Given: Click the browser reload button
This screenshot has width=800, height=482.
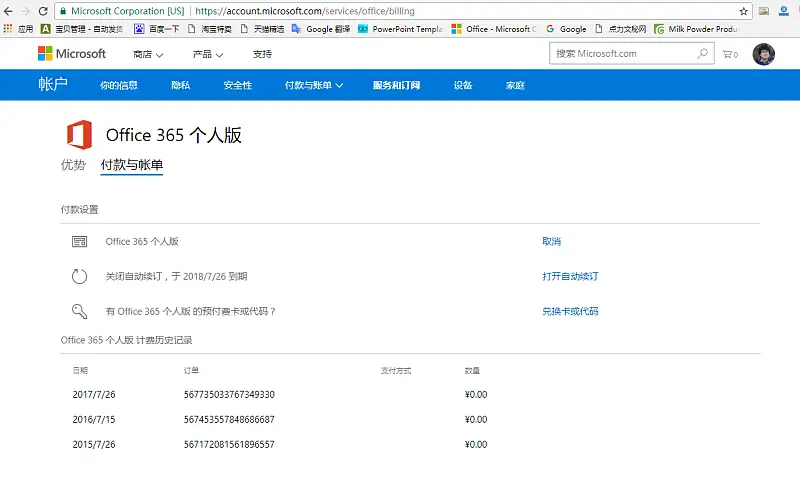Looking at the screenshot, I should pos(43,11).
